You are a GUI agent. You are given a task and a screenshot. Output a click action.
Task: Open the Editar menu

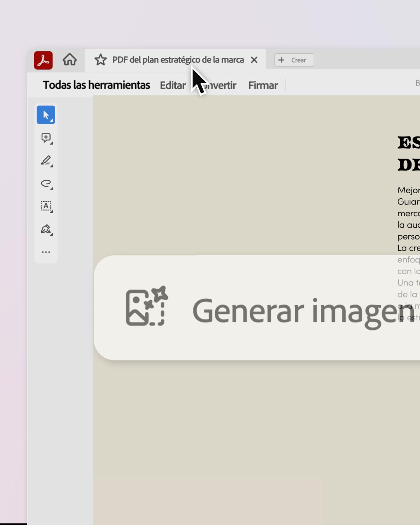tap(173, 85)
